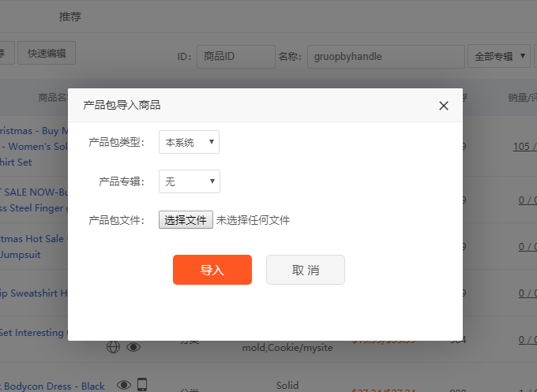Open the Sweatshirt product link
This screenshot has width=537, height=392.
[33, 293]
